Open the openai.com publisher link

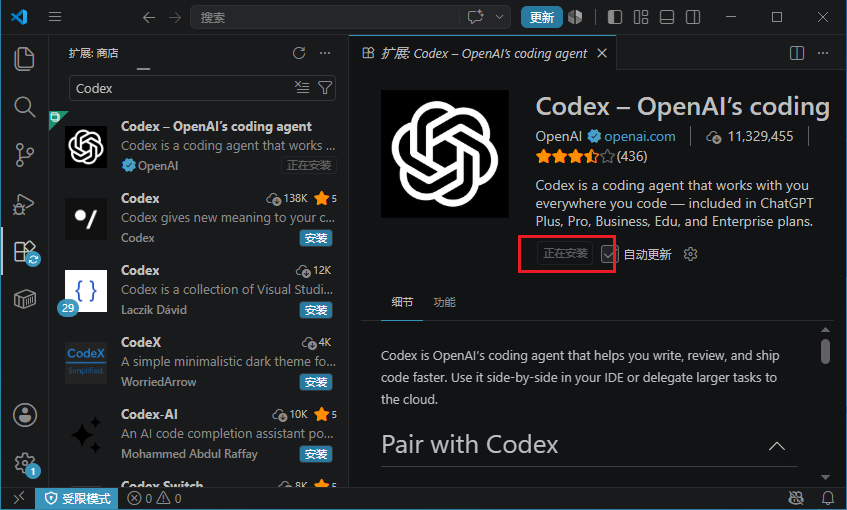click(x=640, y=136)
